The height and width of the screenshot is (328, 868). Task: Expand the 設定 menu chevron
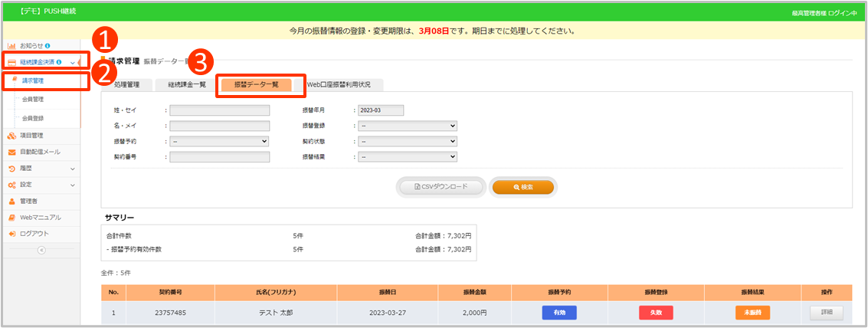[x=73, y=185]
